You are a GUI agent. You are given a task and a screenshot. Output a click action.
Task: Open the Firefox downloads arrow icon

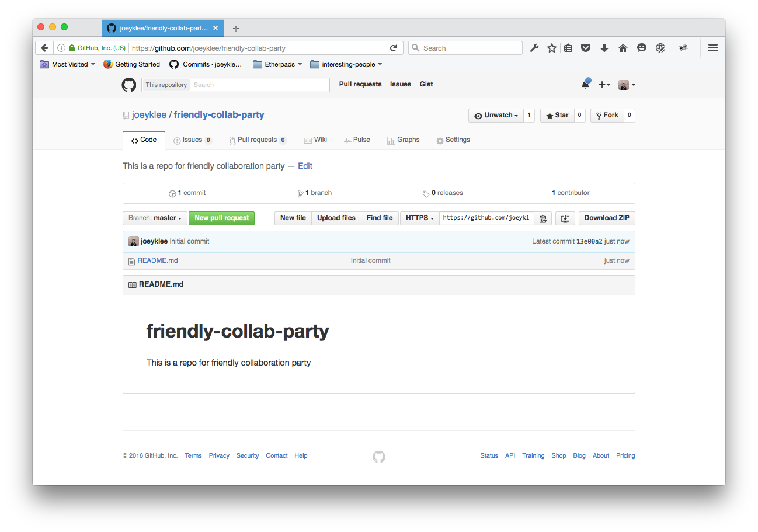point(604,48)
